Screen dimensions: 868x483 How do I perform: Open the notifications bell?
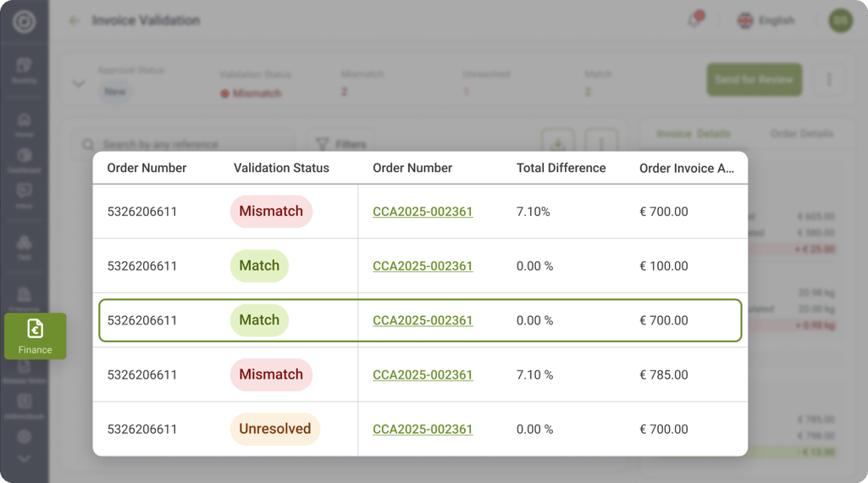[695, 19]
